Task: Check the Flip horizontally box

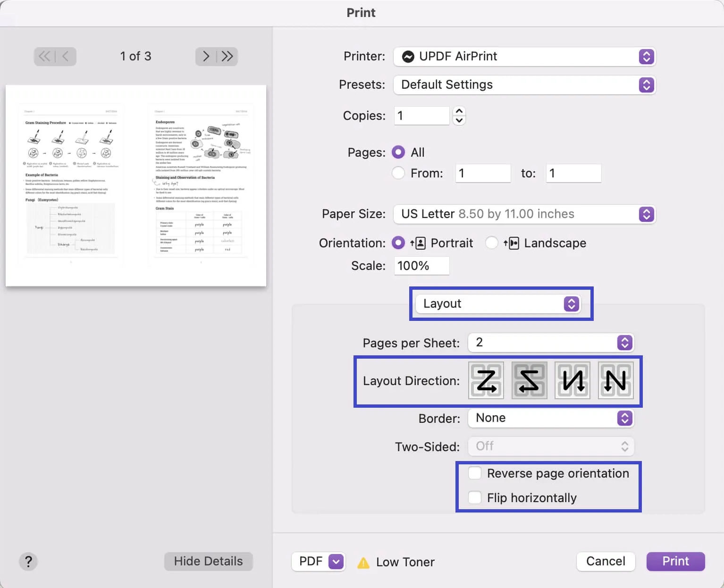Action: [475, 498]
